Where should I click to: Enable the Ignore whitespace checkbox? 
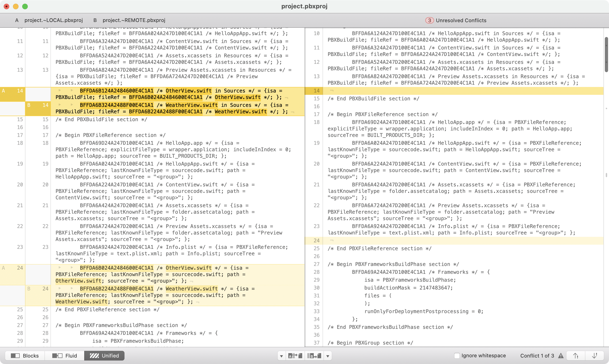point(457,356)
